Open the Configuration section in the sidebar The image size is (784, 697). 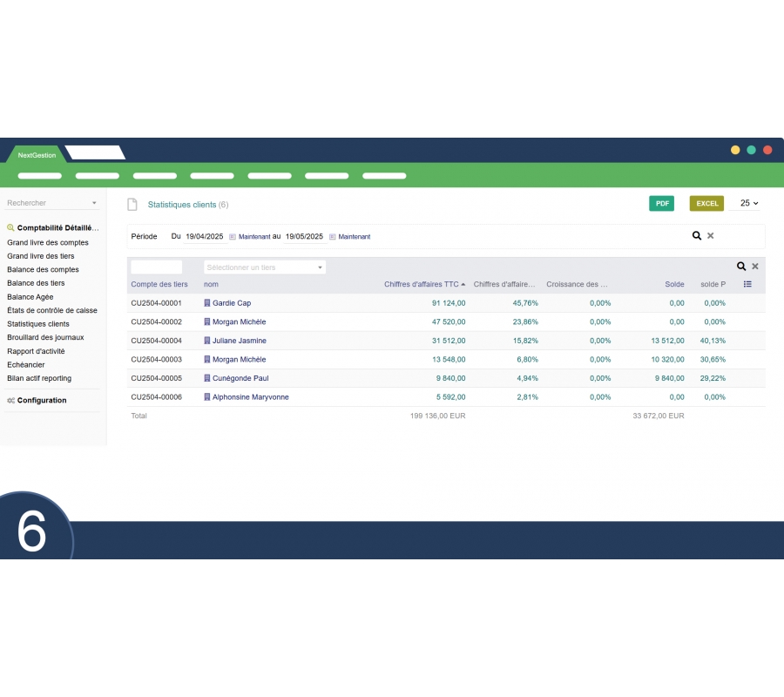41,401
